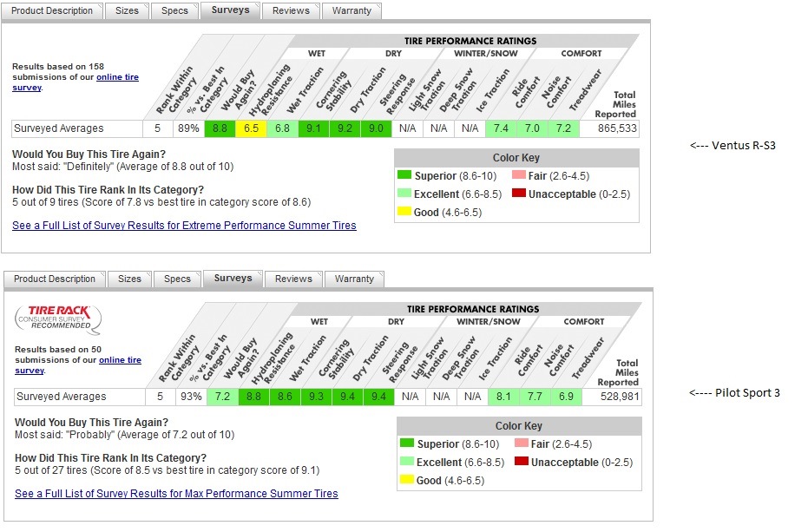Open the Specs tab in the Ventus R-S3 panel
This screenshot has height=532, width=808.
click(x=174, y=10)
